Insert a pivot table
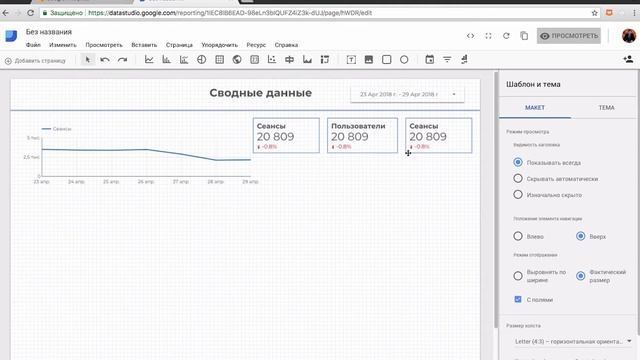 (325, 60)
